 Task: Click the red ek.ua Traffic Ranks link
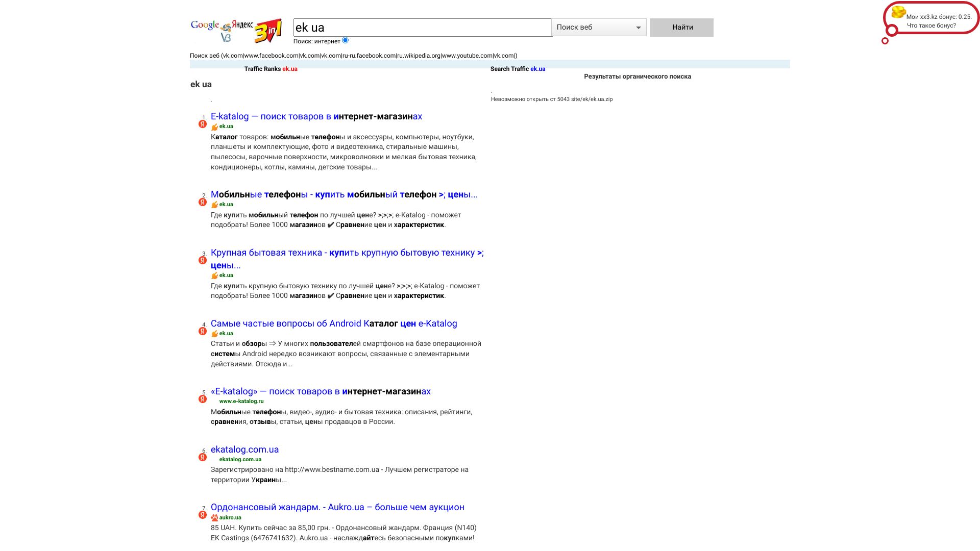click(x=290, y=69)
